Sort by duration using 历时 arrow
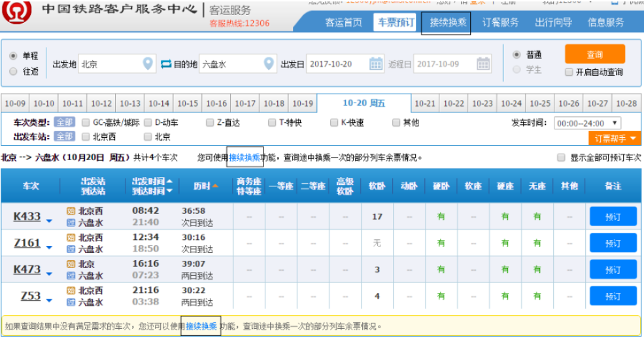 tap(215, 186)
